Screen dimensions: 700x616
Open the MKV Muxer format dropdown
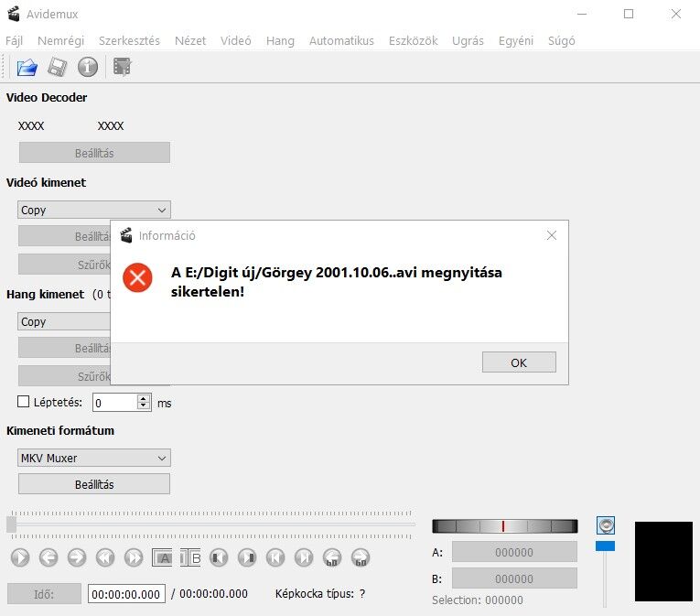(x=94, y=458)
